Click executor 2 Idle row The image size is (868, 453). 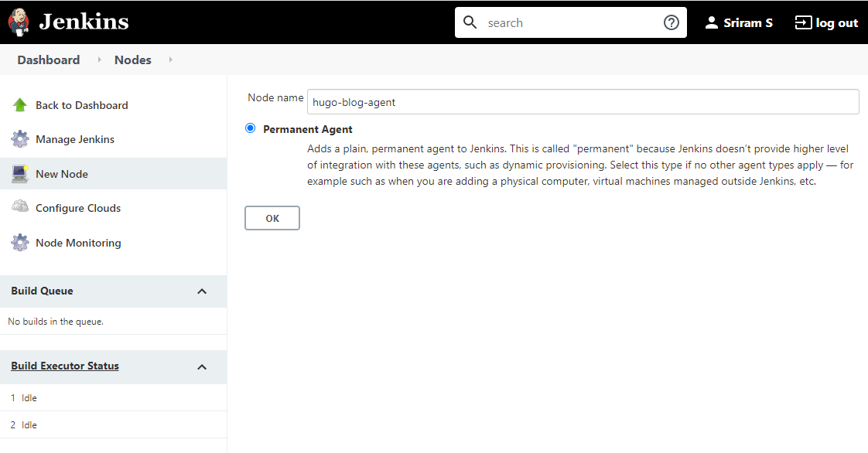(114, 425)
